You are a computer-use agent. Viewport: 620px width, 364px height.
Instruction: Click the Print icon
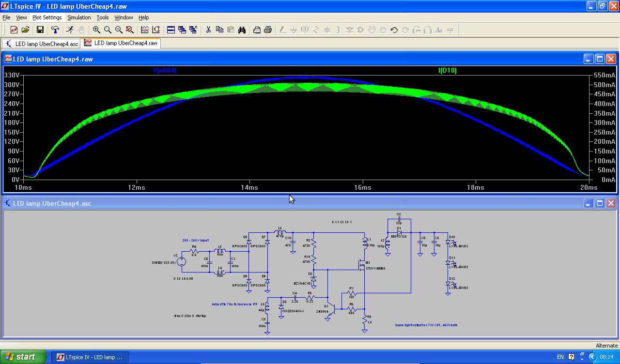point(268,30)
